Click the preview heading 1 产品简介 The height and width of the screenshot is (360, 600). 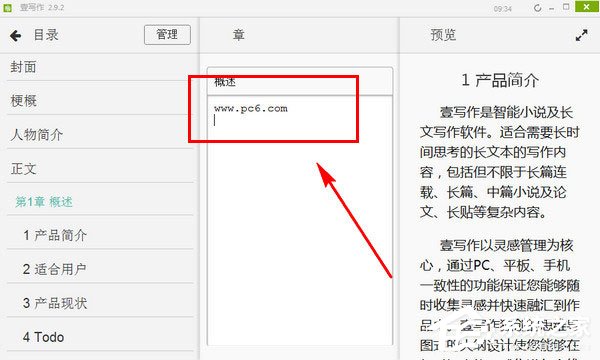500,80
